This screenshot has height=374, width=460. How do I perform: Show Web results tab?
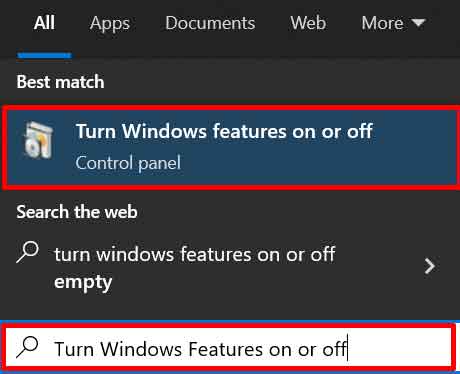pos(308,23)
